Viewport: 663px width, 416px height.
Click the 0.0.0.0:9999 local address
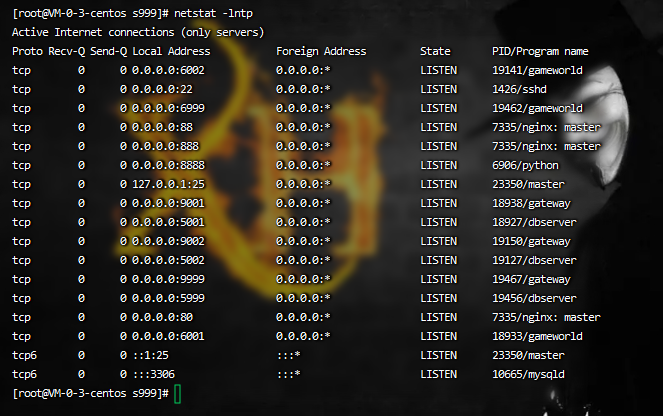click(x=171, y=279)
